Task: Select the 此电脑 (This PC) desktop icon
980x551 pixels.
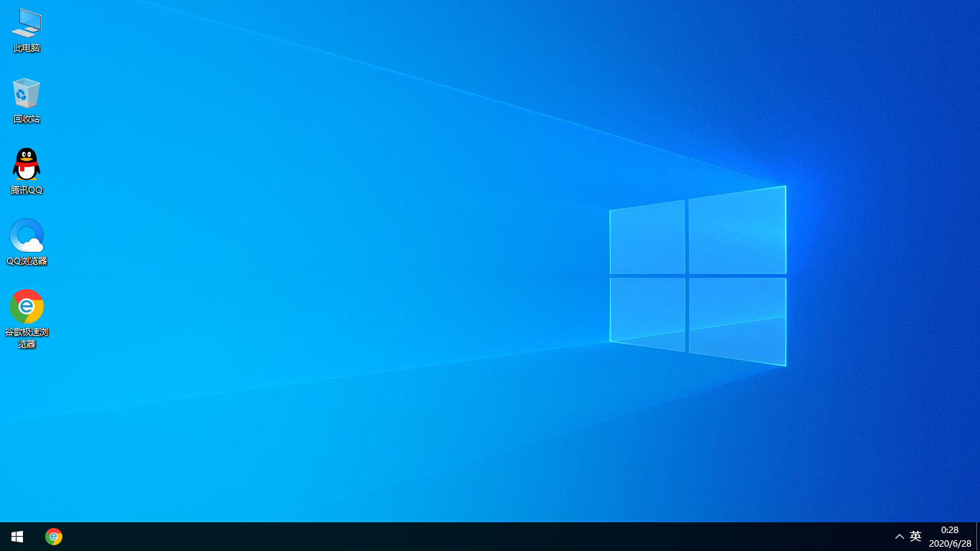Action: [x=27, y=23]
